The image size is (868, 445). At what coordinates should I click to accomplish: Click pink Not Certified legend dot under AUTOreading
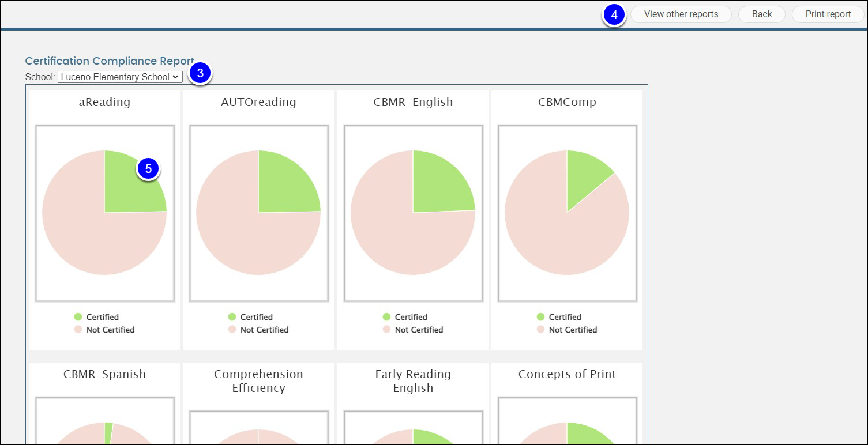pos(232,330)
